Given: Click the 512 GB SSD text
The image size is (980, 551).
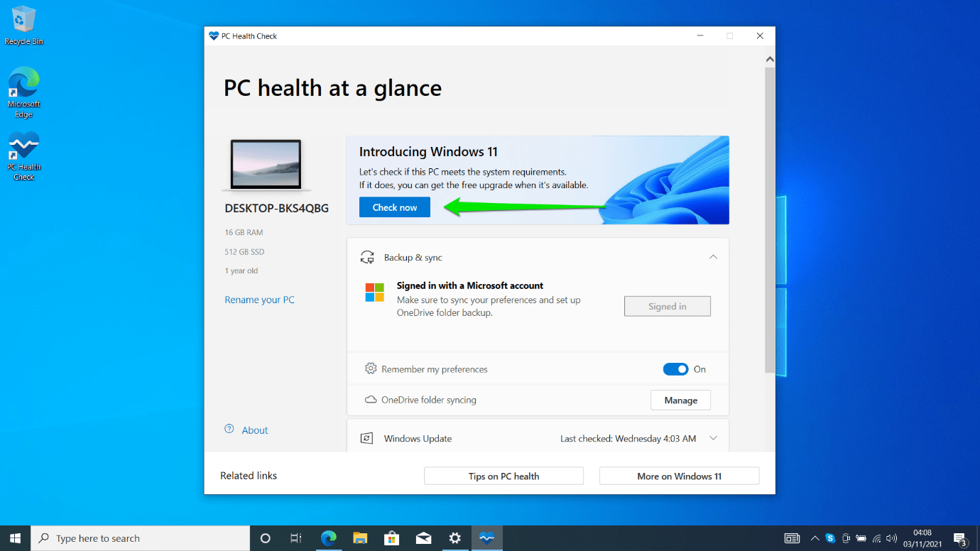Looking at the screenshot, I should (244, 251).
